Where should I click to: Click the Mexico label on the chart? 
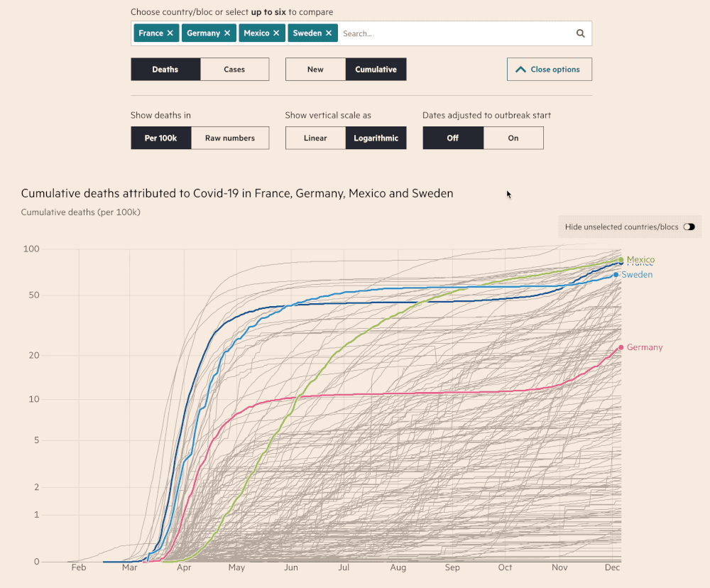[x=640, y=260]
